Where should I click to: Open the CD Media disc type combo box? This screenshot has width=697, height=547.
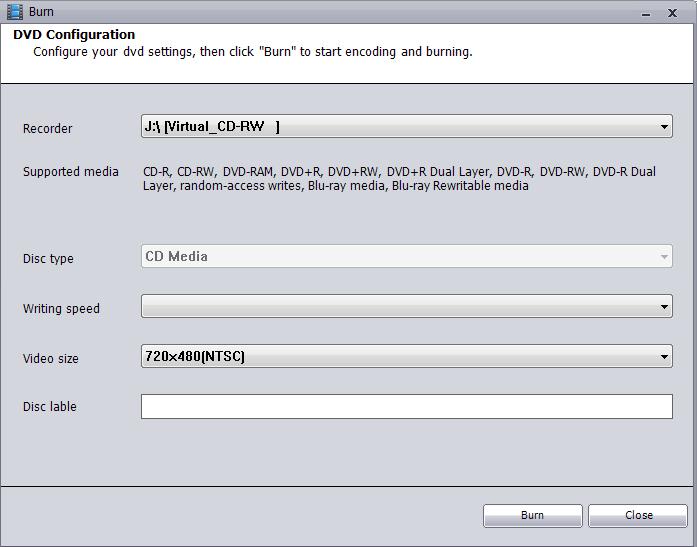tap(407, 256)
